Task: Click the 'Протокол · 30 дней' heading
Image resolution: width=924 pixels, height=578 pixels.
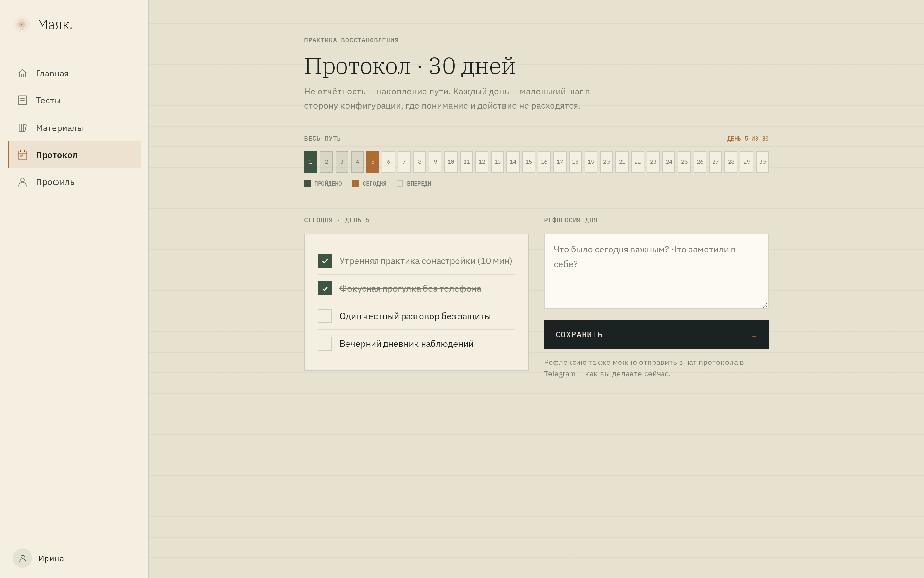Action: coord(410,66)
